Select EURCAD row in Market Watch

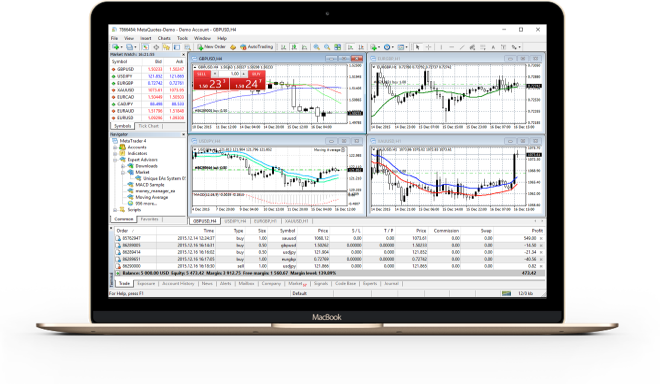click(147, 97)
